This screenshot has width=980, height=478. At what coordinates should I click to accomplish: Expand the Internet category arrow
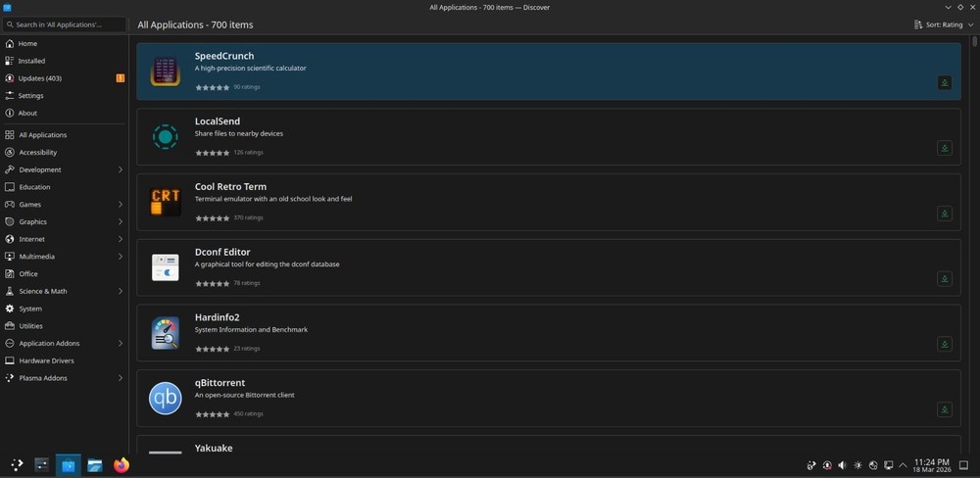[x=120, y=239]
